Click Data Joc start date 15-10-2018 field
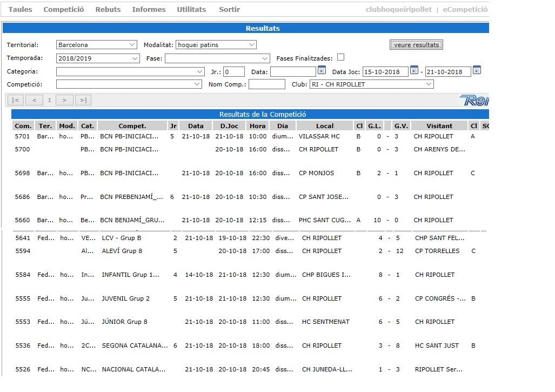The height and width of the screenshot is (392, 555). pos(385,71)
